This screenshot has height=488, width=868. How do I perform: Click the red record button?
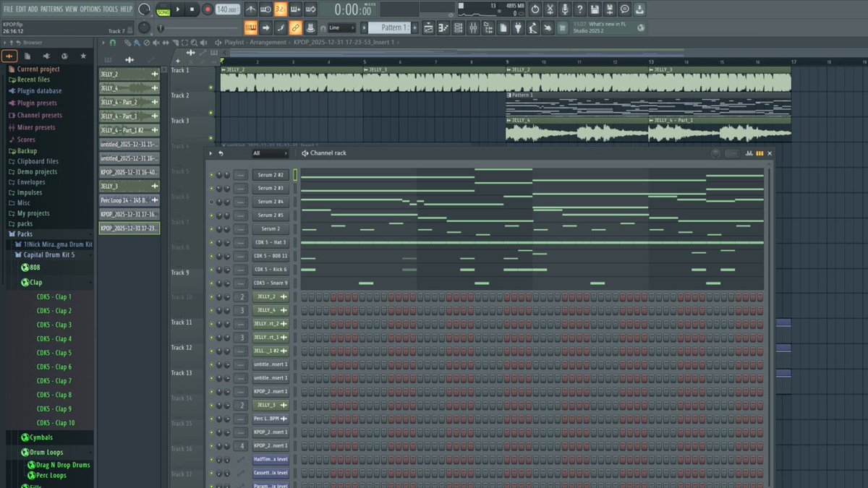(x=208, y=9)
